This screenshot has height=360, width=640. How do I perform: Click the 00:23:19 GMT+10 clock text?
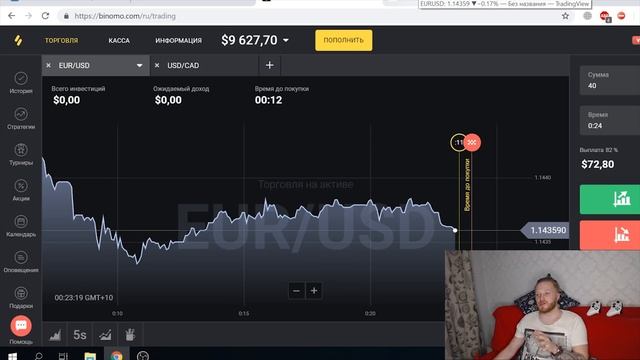(84, 298)
